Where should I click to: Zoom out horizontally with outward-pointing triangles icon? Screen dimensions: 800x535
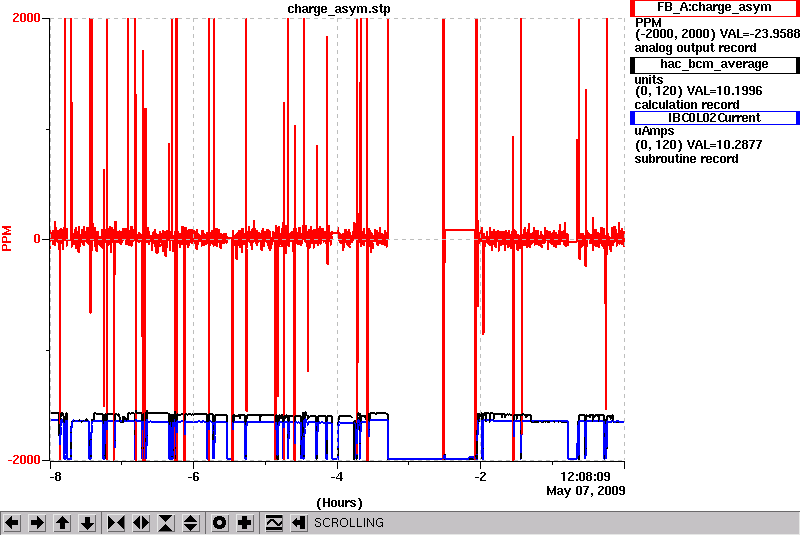pyautogui.click(x=141, y=523)
